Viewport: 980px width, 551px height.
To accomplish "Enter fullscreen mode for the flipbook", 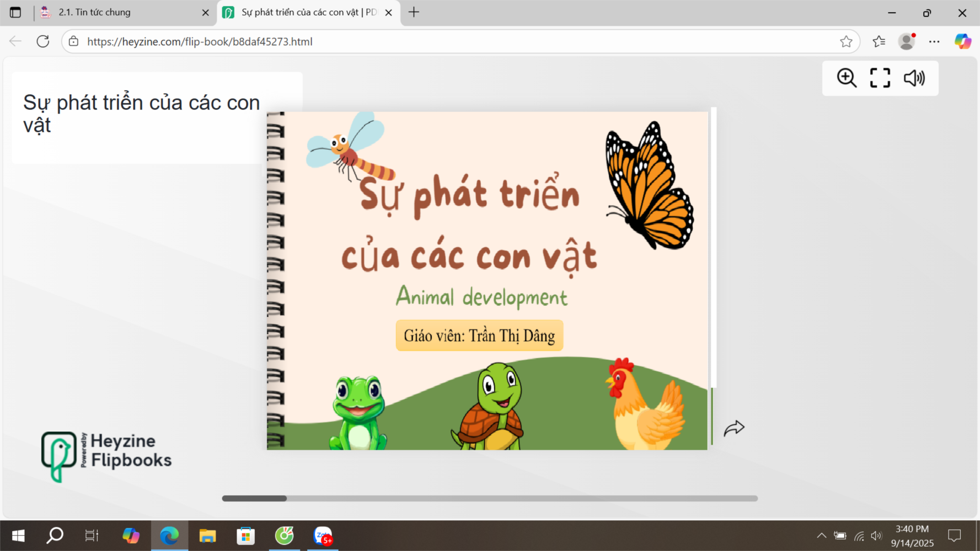I will pos(880,78).
